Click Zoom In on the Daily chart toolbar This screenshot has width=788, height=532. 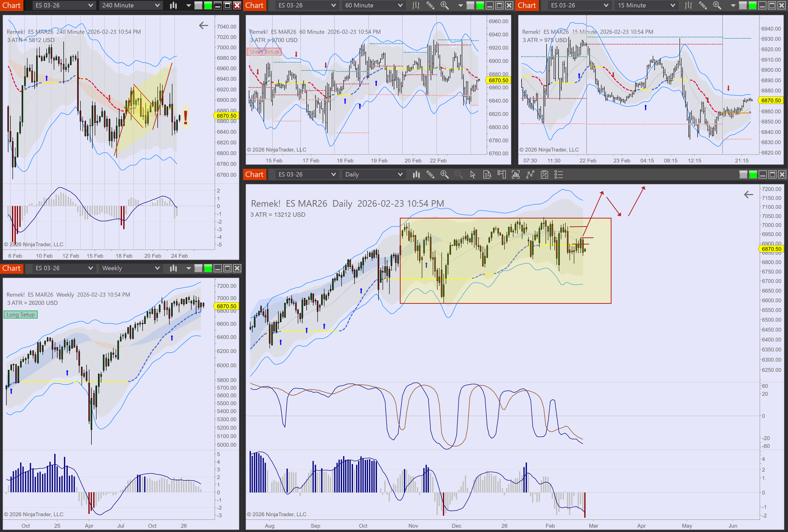tap(444, 175)
